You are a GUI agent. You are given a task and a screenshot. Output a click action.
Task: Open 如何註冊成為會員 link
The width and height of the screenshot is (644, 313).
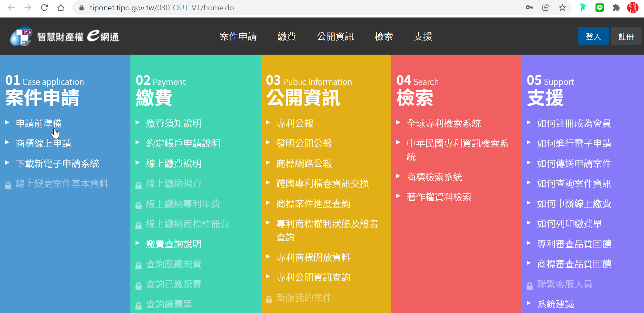point(574,123)
